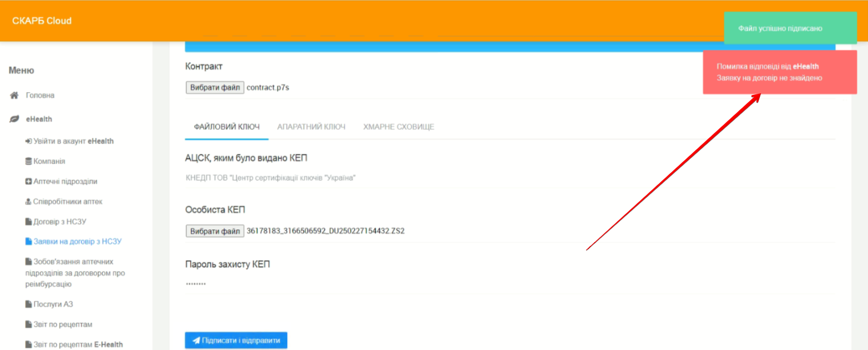Image resolution: width=868 pixels, height=350 pixels.
Task: Click the database icon beside Компанія
Action: tap(29, 161)
